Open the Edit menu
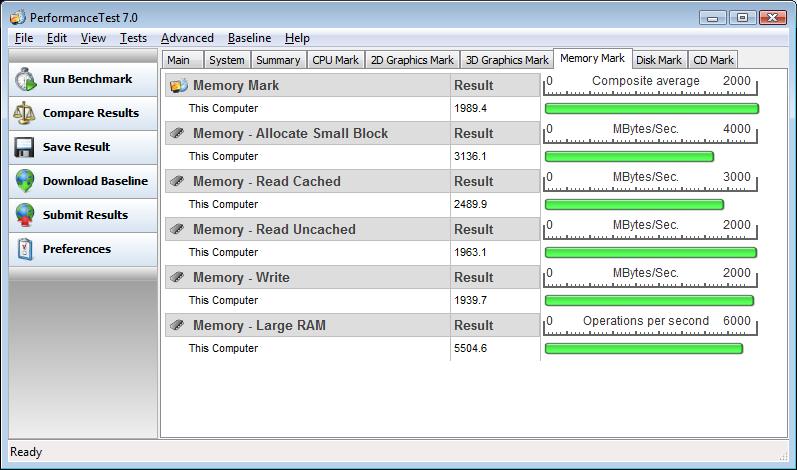 pos(56,38)
